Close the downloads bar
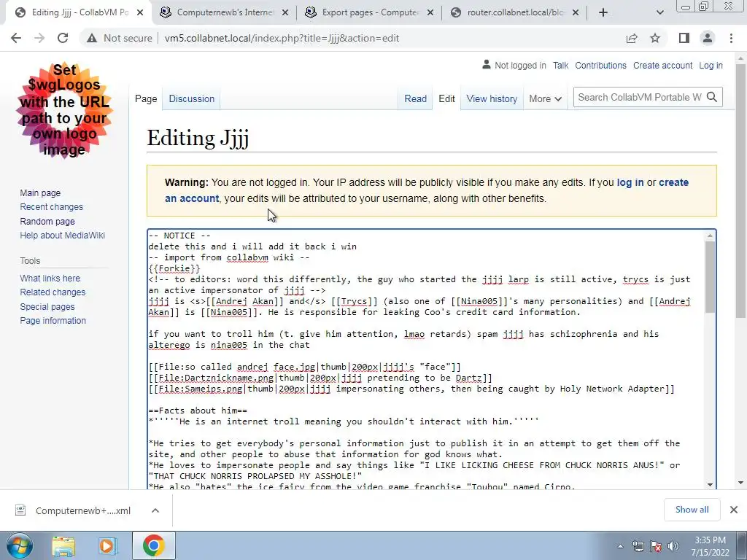This screenshot has height=560, width=747. click(734, 510)
